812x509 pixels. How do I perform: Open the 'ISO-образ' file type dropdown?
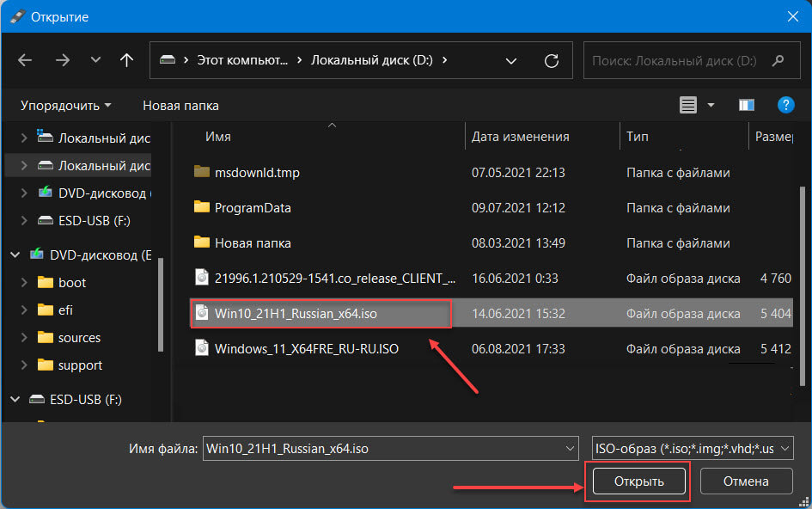693,448
